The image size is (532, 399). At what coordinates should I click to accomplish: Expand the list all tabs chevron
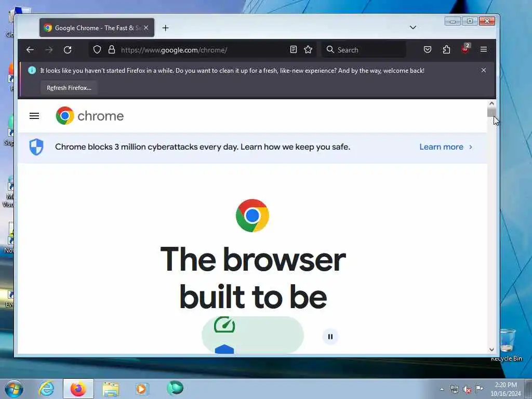pyautogui.click(x=413, y=28)
